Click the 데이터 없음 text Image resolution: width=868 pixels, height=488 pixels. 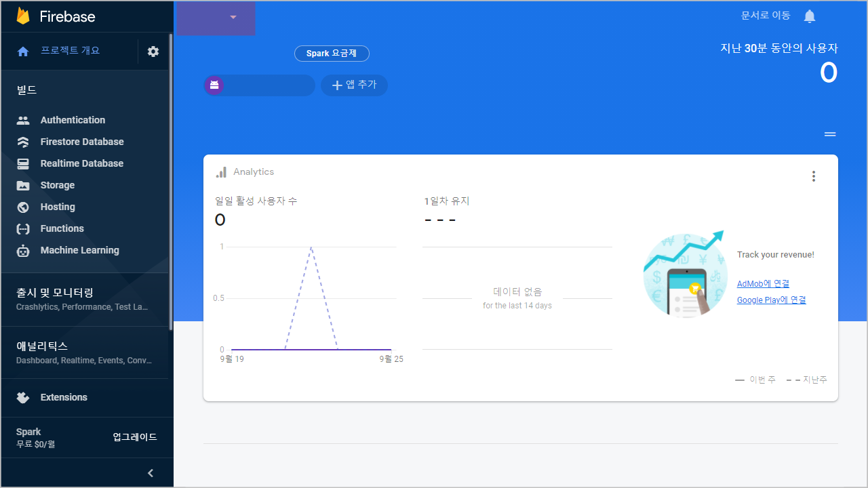pyautogui.click(x=517, y=292)
